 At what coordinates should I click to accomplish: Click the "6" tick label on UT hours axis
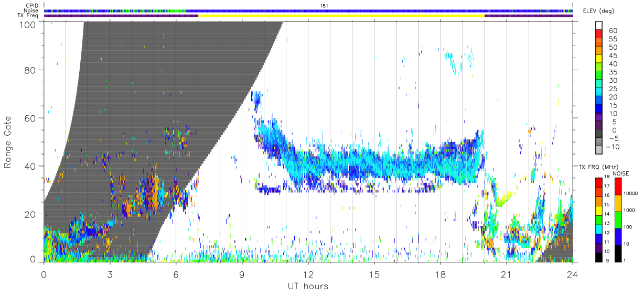click(176, 274)
